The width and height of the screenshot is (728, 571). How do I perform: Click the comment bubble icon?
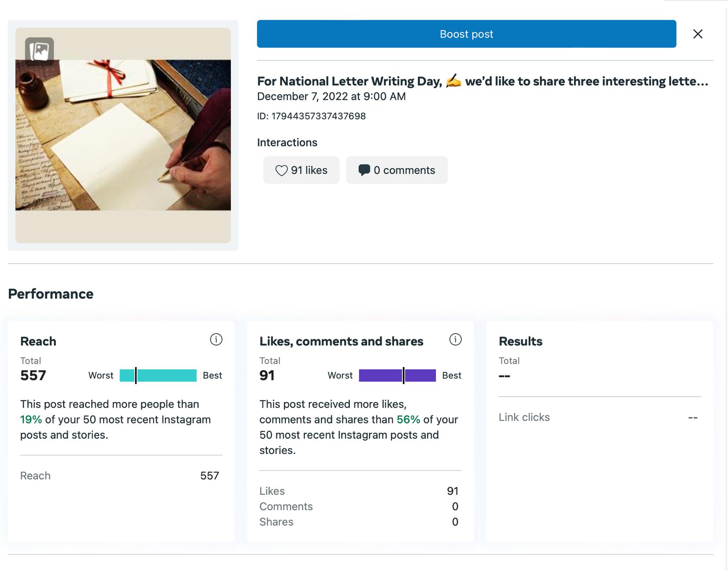(x=364, y=170)
